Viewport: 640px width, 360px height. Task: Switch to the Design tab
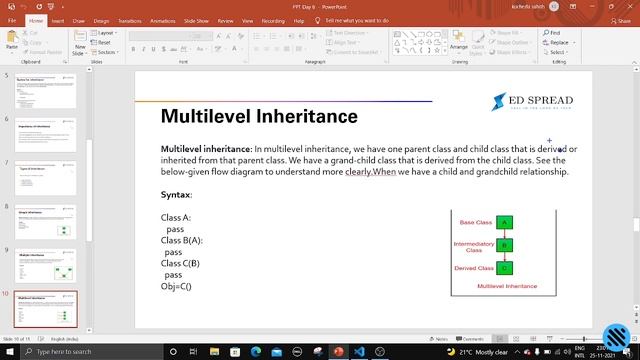pos(101,21)
